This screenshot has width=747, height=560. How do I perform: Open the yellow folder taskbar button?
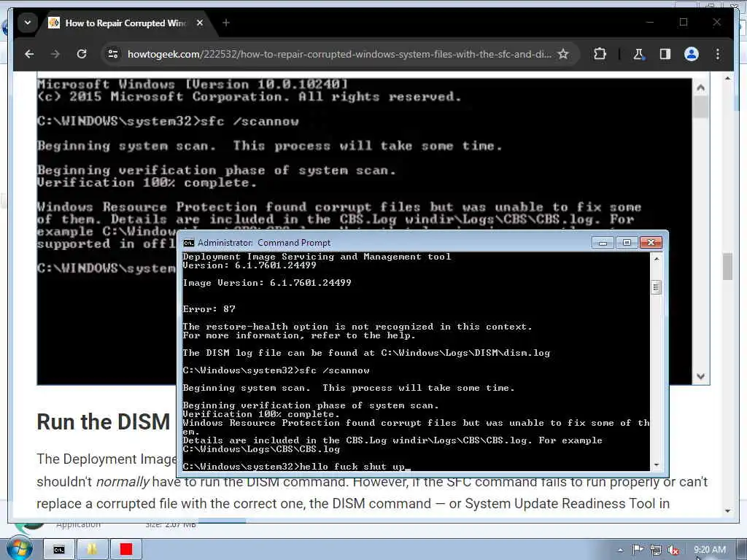(x=92, y=550)
